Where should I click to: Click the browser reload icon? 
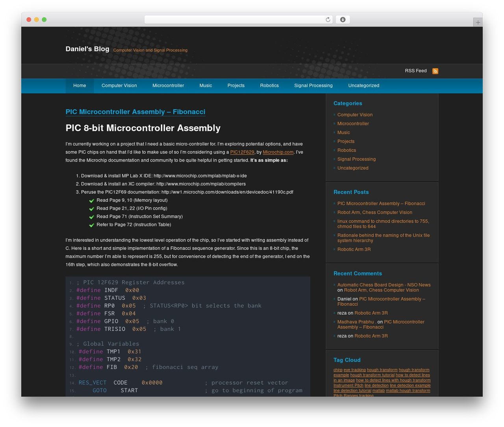328,20
